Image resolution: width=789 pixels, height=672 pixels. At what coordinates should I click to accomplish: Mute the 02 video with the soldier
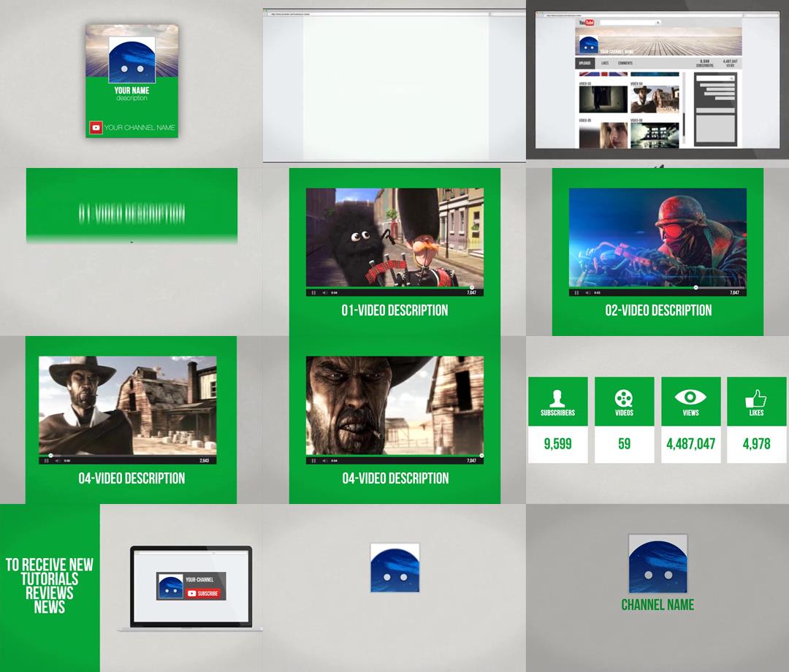click(587, 293)
